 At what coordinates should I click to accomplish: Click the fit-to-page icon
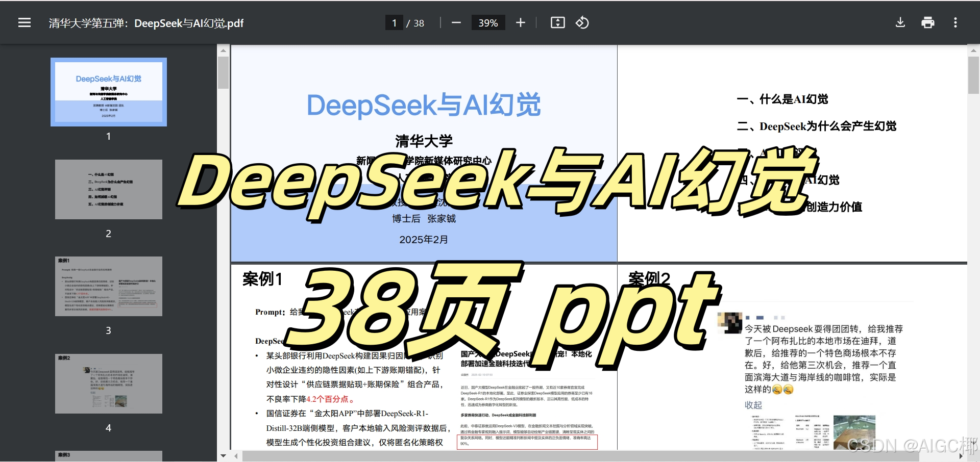[557, 22]
